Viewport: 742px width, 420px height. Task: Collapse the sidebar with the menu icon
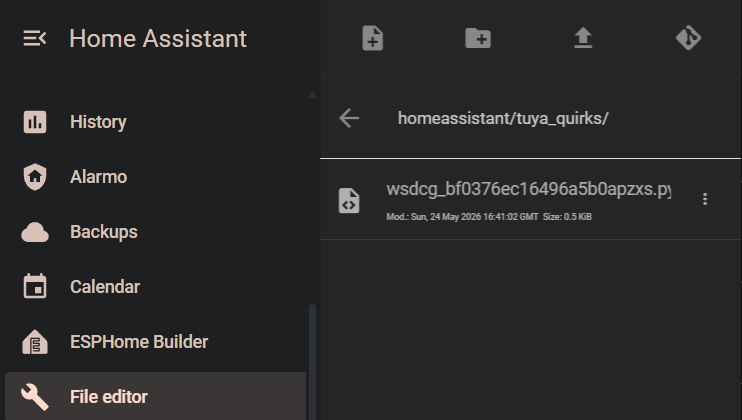[35, 38]
